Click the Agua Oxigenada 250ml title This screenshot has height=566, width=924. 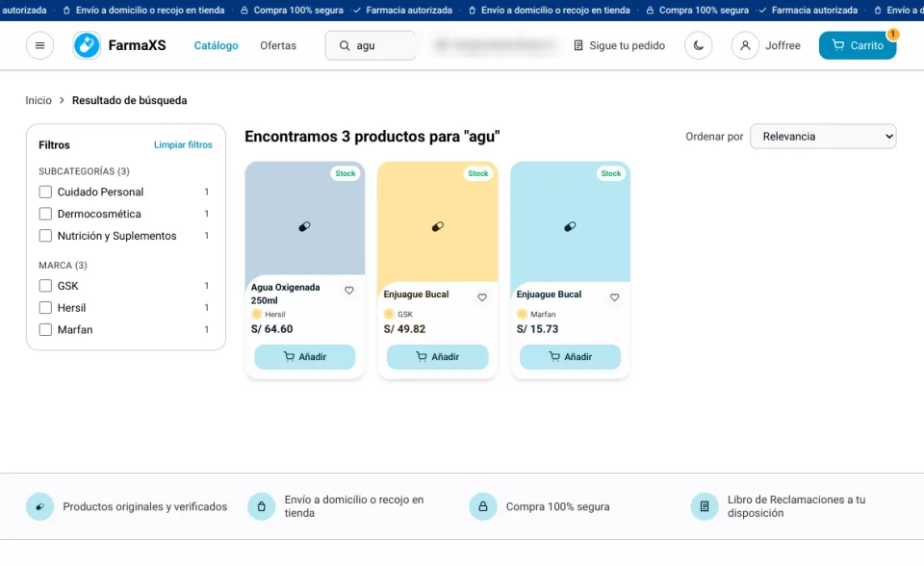coord(286,294)
